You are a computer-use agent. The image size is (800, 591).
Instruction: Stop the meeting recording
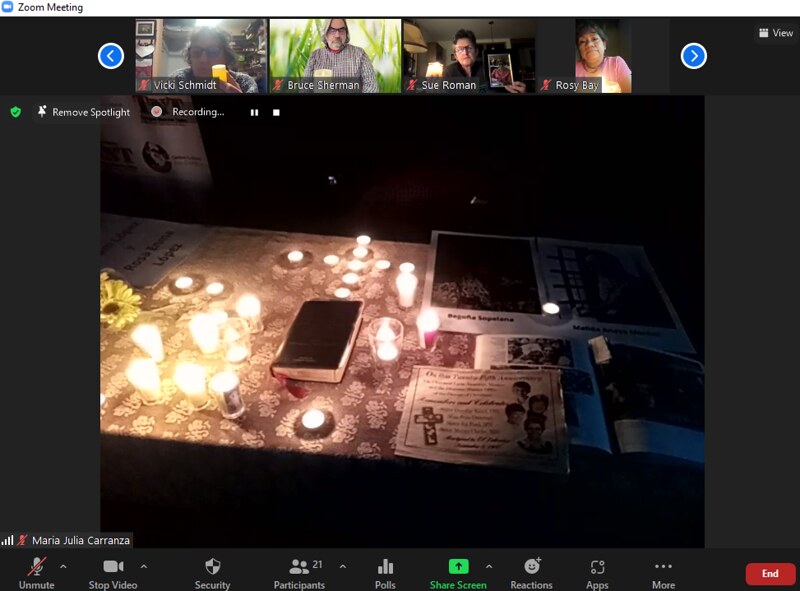pyautogui.click(x=277, y=112)
